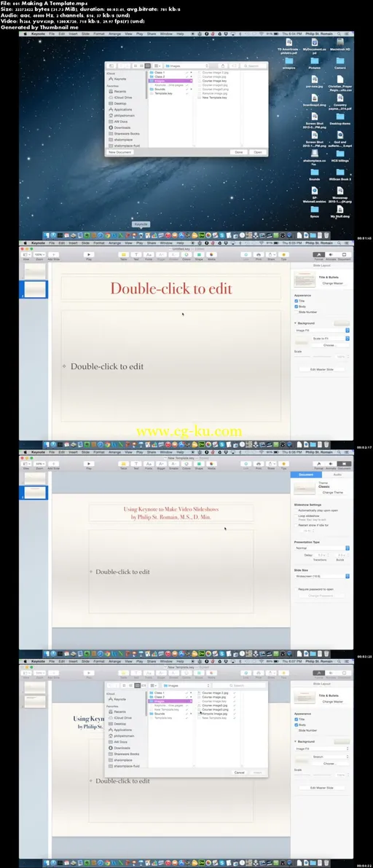In Document inspector frame, click the Print toolbar icon

(x=259, y=464)
